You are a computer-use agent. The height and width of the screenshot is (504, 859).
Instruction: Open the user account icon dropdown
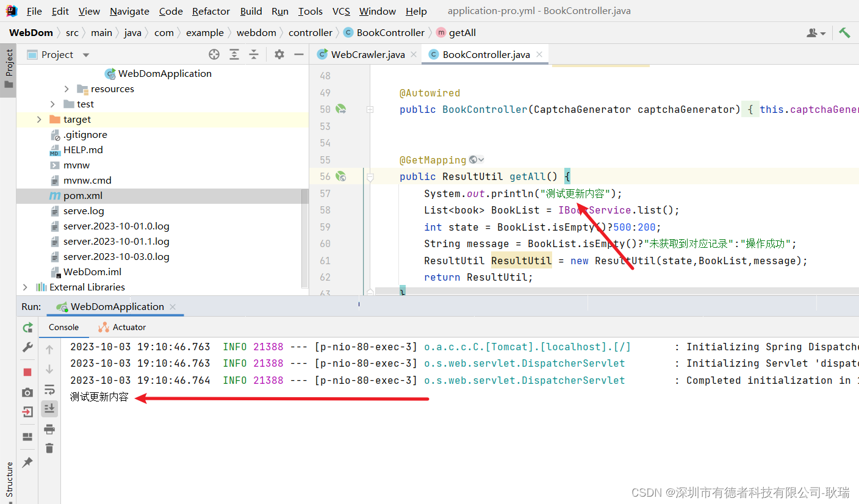[x=816, y=33]
